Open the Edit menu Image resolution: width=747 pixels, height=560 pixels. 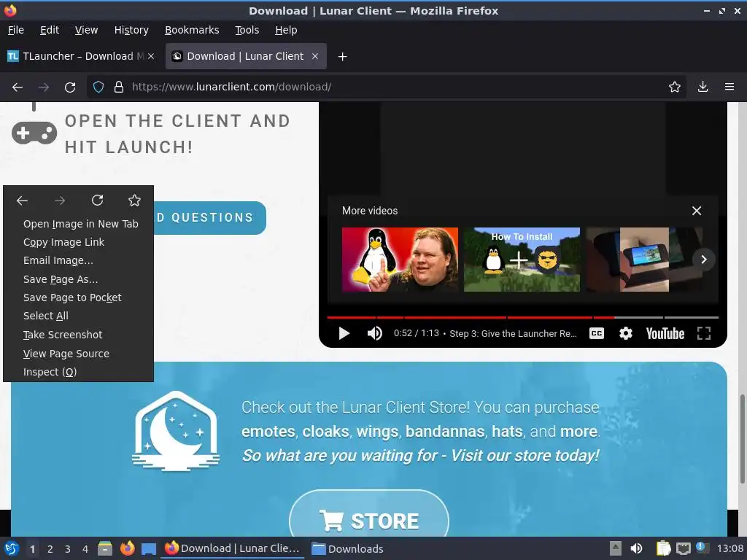pos(50,30)
